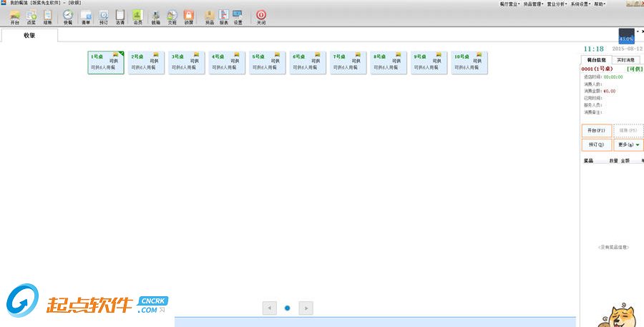
Task: Go to next page of tables
Action: click(306, 308)
